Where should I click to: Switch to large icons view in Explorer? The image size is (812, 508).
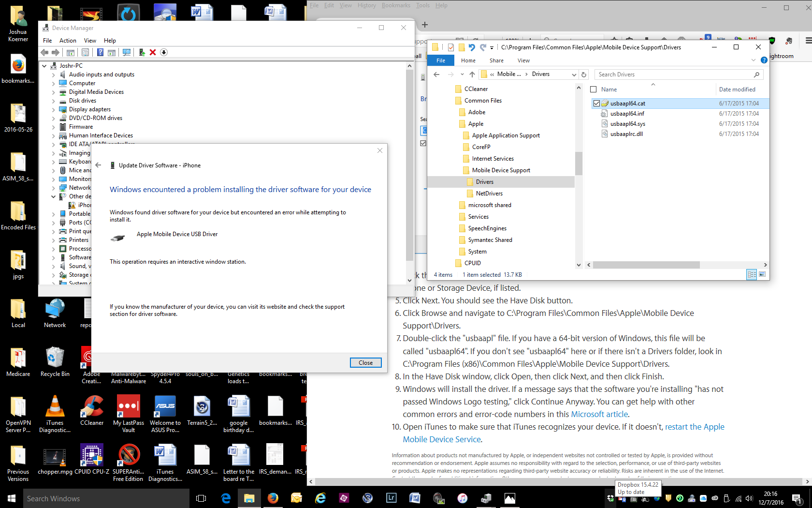pyautogui.click(x=762, y=274)
